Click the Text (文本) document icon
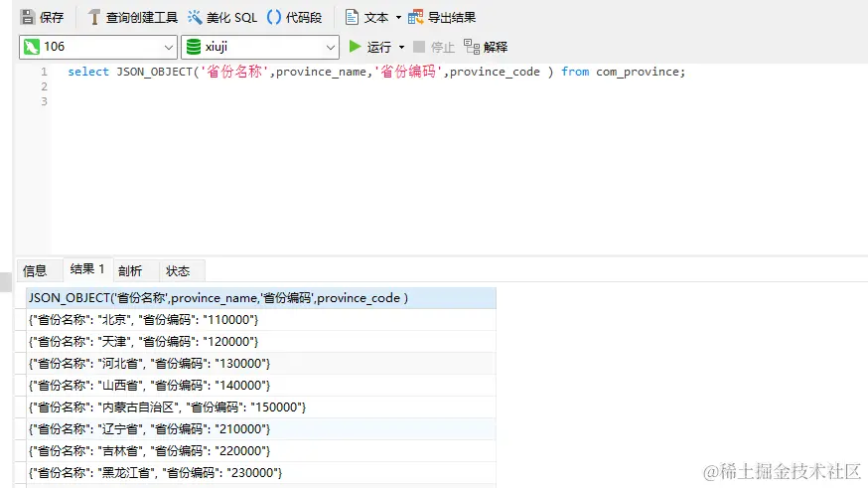 [352, 17]
